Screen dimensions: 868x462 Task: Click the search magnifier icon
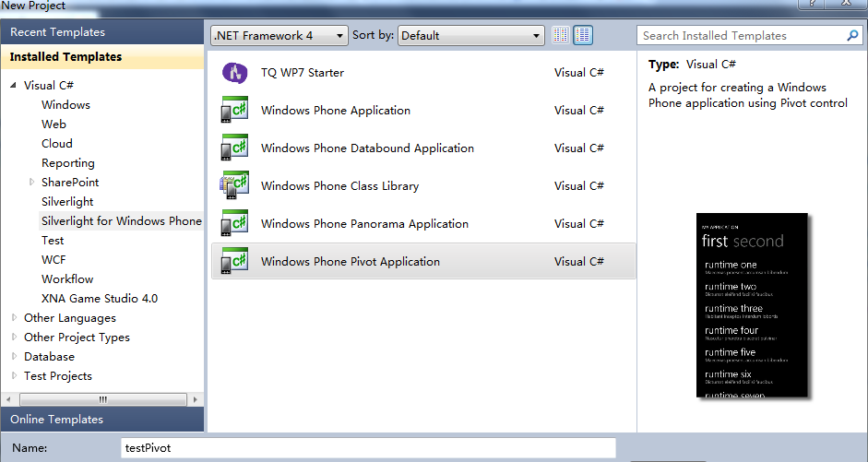click(x=852, y=35)
